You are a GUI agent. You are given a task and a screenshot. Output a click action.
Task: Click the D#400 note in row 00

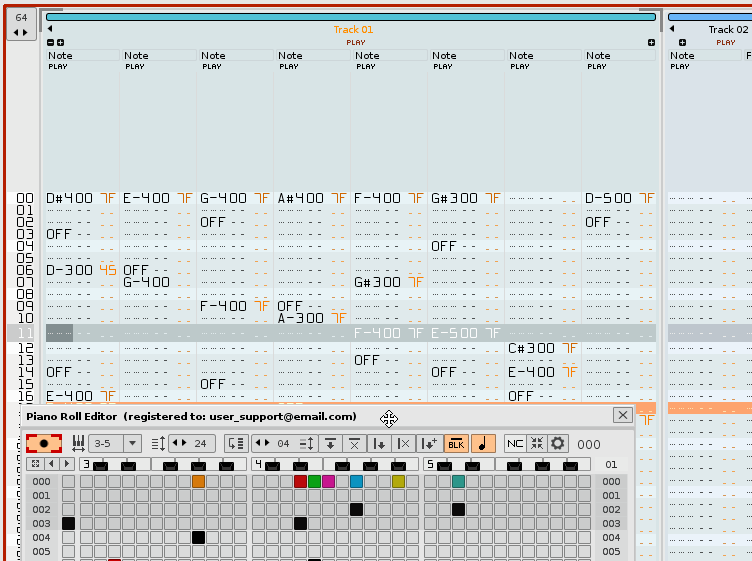pos(70,198)
